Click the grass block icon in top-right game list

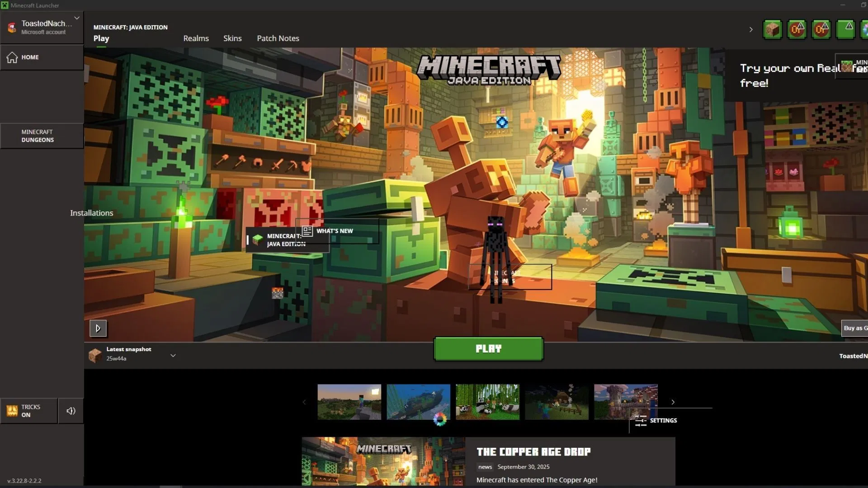(x=772, y=29)
